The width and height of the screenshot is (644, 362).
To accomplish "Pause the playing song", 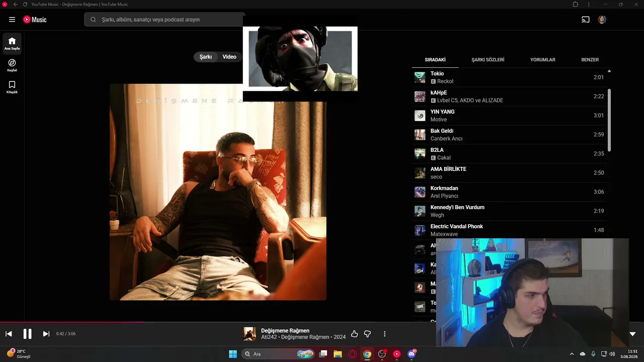I will 27,334.
